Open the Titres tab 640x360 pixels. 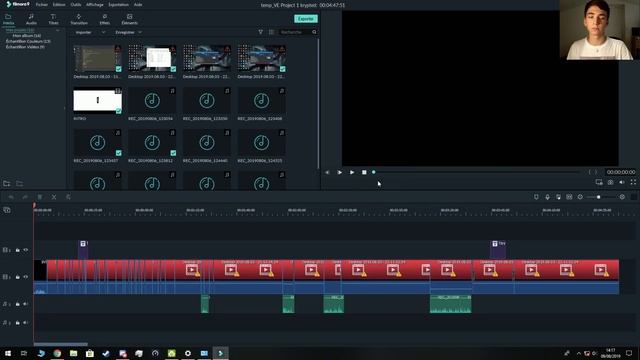[53, 19]
